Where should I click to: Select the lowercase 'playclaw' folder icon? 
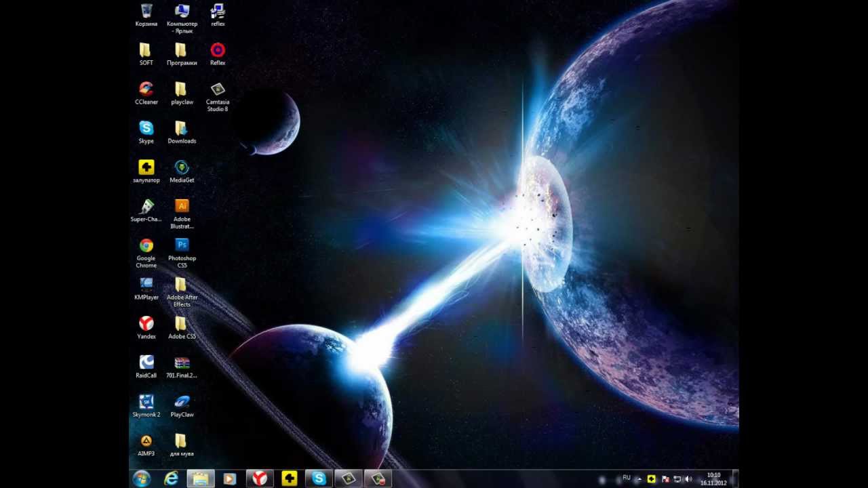click(x=182, y=94)
